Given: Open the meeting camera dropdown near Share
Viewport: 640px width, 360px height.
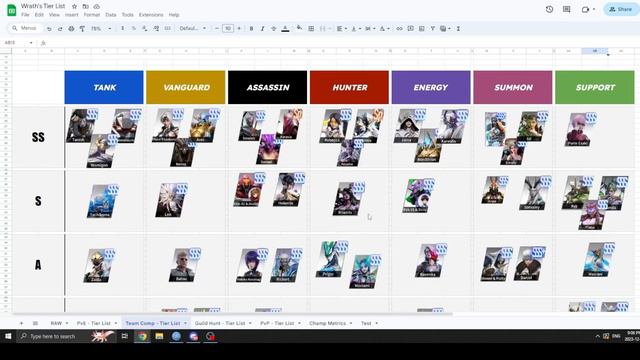Looking at the screenshot, I should (594, 9).
